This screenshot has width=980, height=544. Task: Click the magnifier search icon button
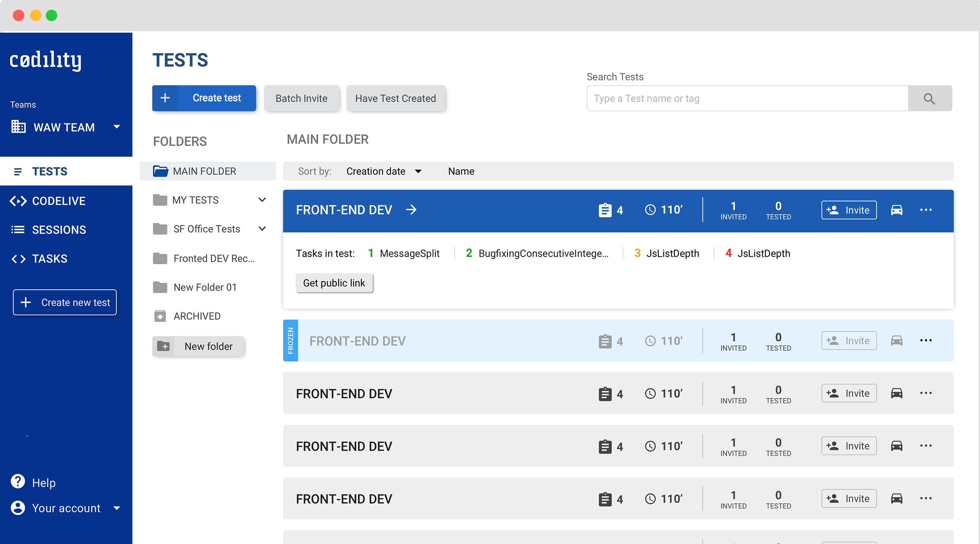click(929, 99)
